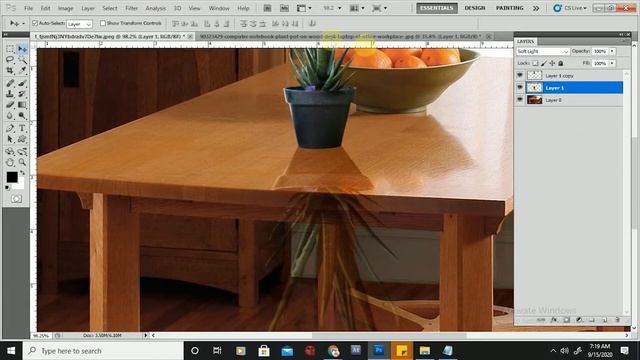Click the Add layer style fx icon
Image resolution: width=640 pixels, height=360 pixels.
[x=554, y=320]
